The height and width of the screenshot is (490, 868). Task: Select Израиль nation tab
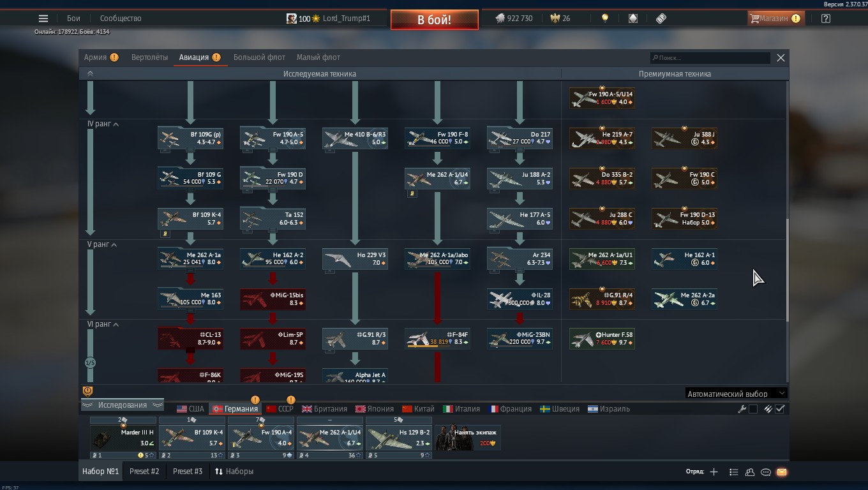[x=609, y=409]
